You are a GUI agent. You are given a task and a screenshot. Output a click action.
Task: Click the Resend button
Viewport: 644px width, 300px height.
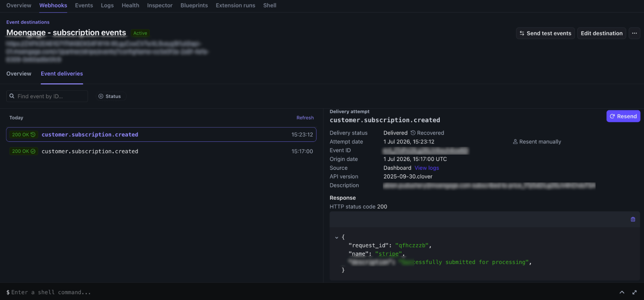pos(623,116)
